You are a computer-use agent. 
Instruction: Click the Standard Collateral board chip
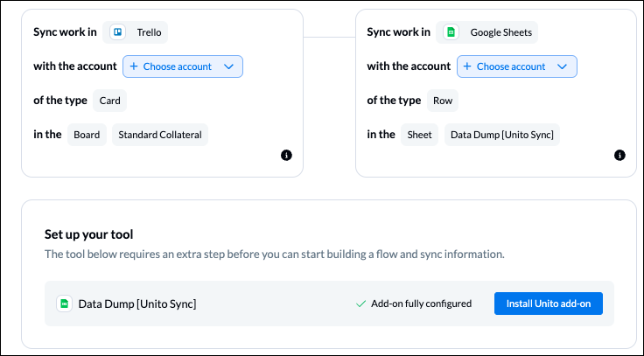coord(160,135)
